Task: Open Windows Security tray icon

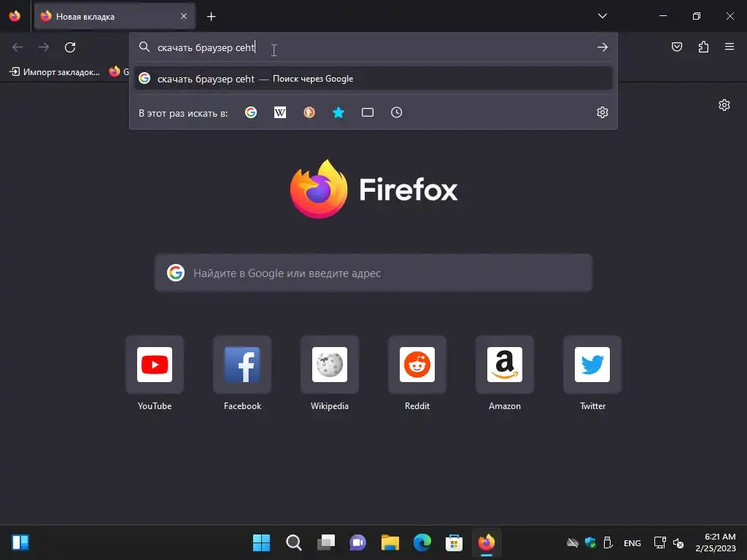Action: pos(590,542)
